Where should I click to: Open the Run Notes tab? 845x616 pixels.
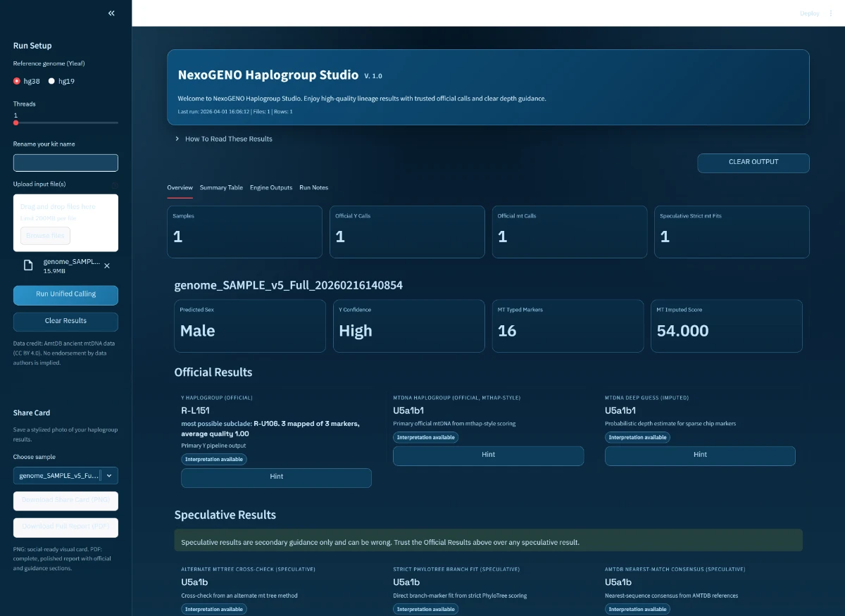pos(313,187)
